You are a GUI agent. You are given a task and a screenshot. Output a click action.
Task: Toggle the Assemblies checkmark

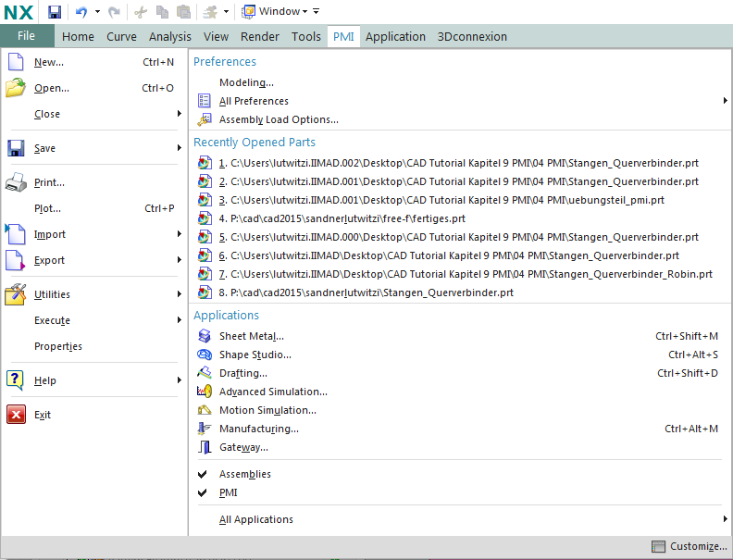click(x=202, y=474)
